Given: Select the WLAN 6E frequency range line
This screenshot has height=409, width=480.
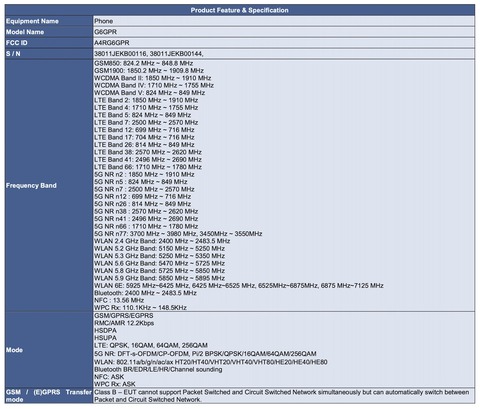Looking at the screenshot, I should 239,285.
